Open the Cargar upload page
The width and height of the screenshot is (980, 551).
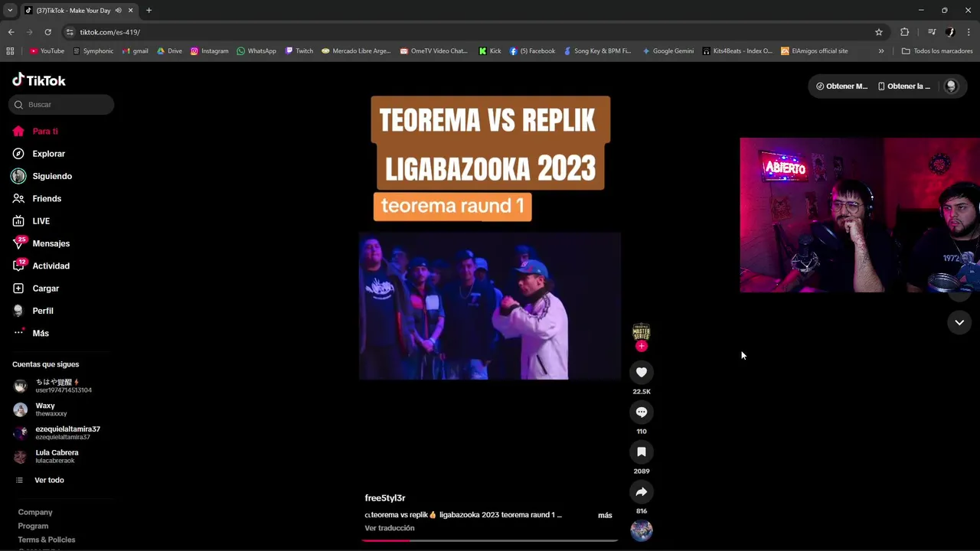click(36, 289)
